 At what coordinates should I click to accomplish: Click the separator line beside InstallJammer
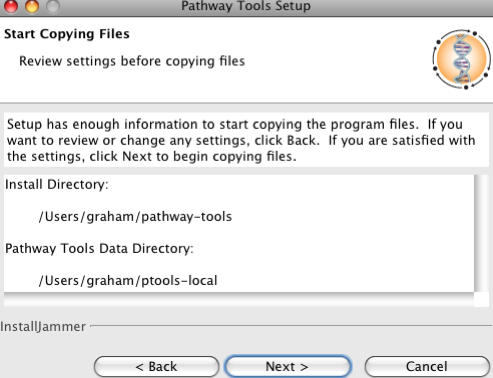[291, 326]
